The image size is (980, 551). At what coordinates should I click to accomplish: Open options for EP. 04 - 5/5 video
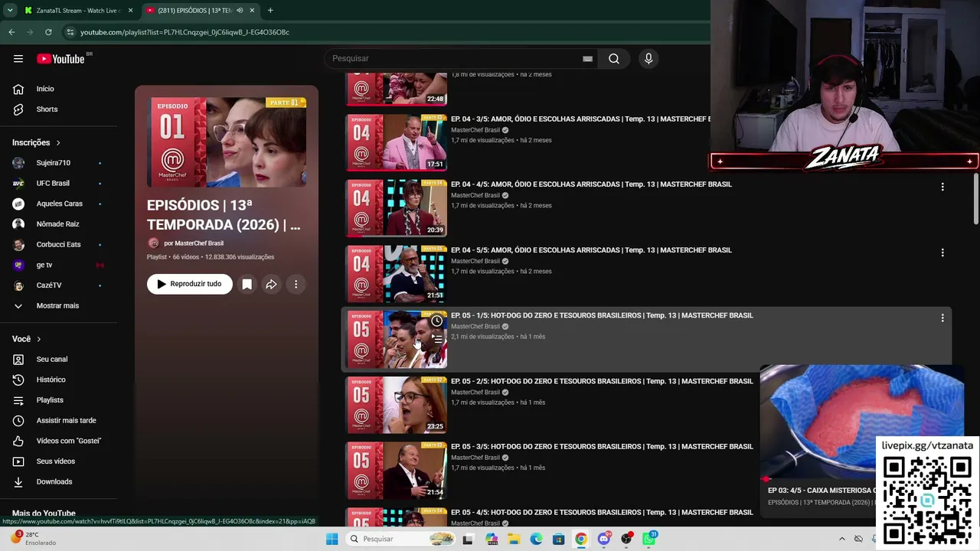point(942,253)
